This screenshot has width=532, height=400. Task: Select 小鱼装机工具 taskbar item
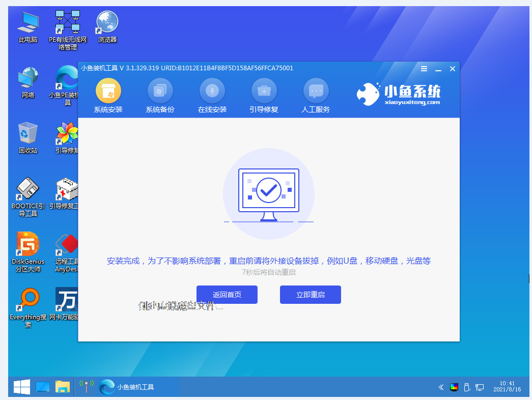[x=127, y=387]
